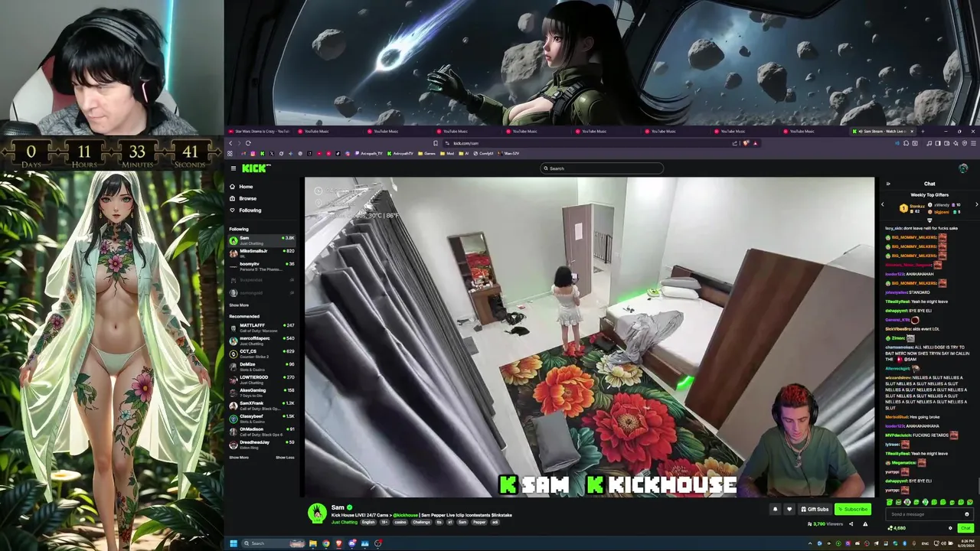Open recommended channel CCT_CS

(262, 353)
